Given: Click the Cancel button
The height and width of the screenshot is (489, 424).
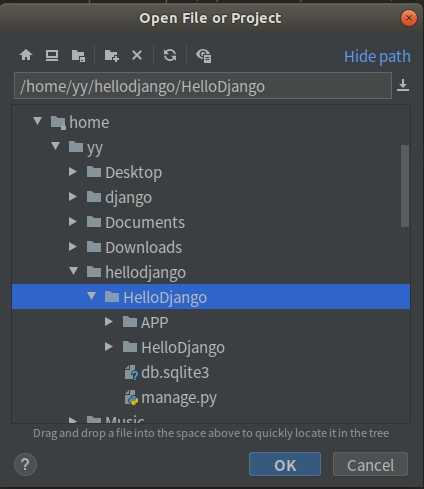Looking at the screenshot, I should coord(370,464).
